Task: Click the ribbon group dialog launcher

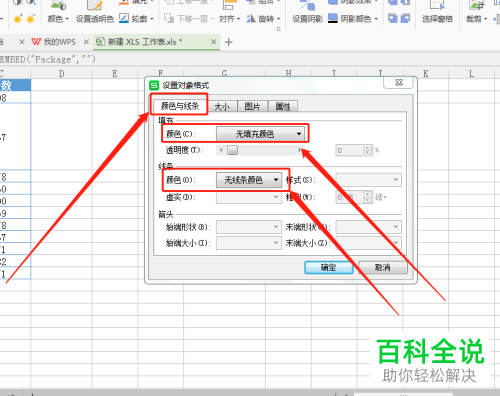Action: coord(279,29)
